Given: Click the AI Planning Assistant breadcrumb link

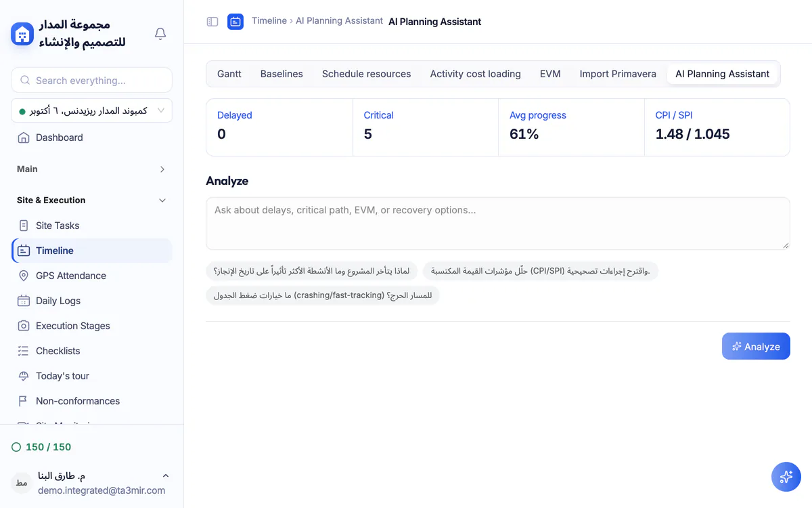Looking at the screenshot, I should coord(339,21).
